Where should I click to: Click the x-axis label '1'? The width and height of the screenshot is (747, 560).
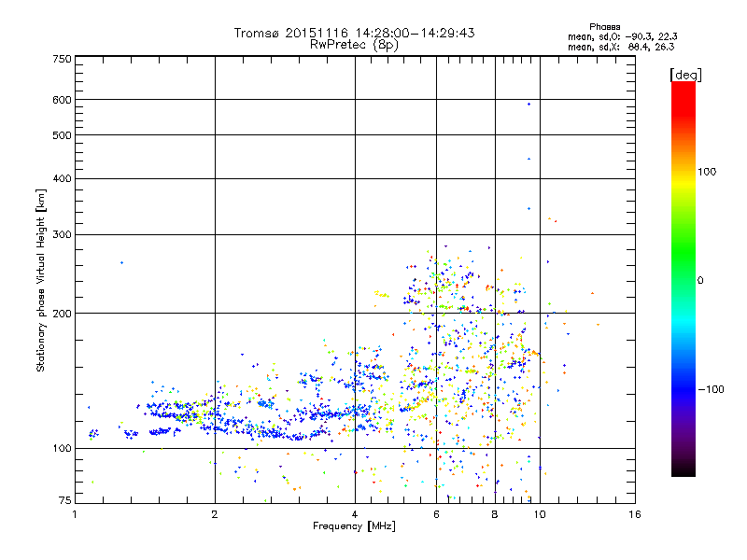[x=75, y=514]
